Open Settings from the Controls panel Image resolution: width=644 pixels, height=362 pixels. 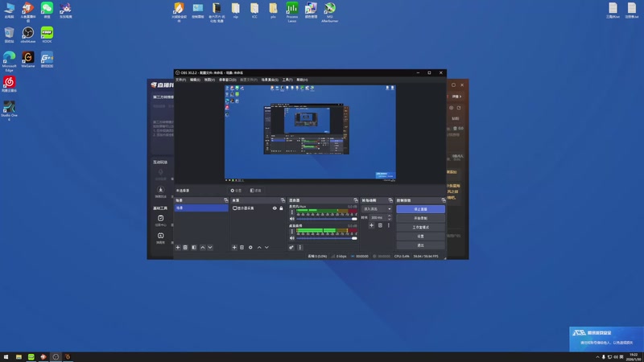click(x=420, y=237)
